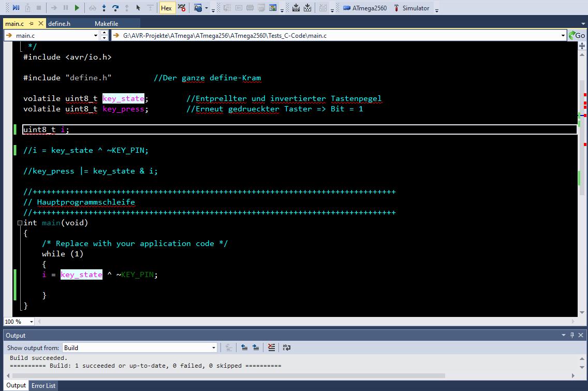Open the Registers view icon

coord(239,7)
